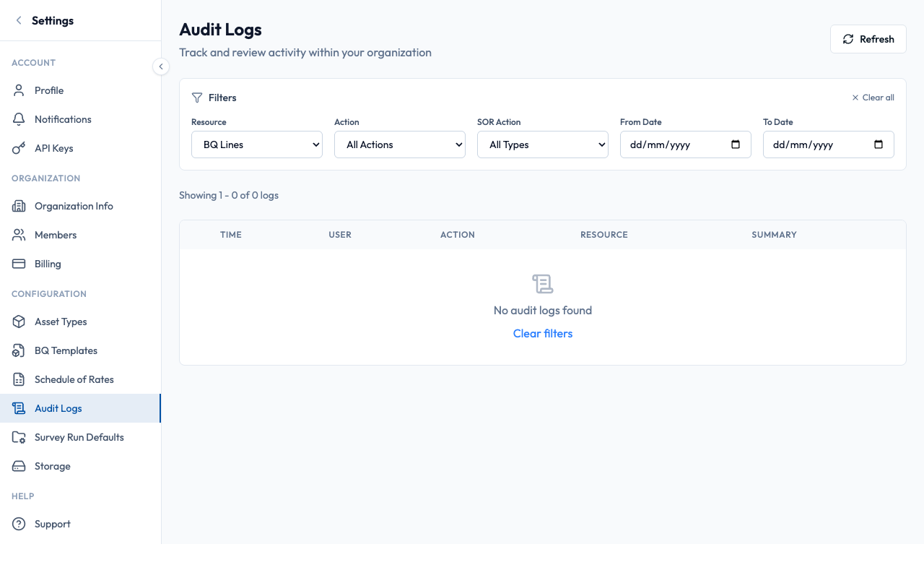The height and width of the screenshot is (578, 924).
Task: Select the Profile icon in sidebar
Action: [19, 90]
